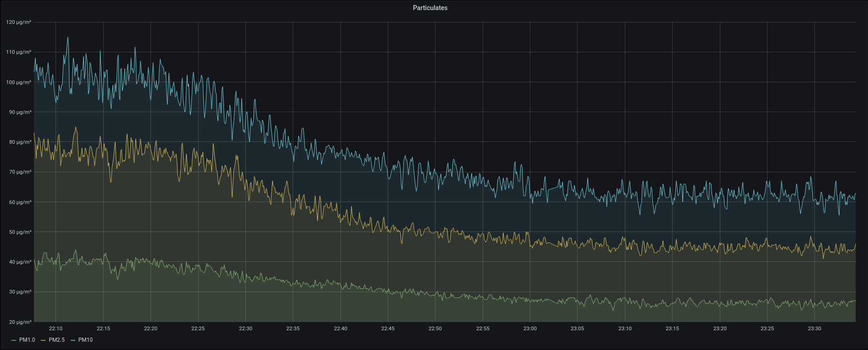Click the 23:15 time axis label
This screenshot has height=350, width=868.
click(672, 328)
